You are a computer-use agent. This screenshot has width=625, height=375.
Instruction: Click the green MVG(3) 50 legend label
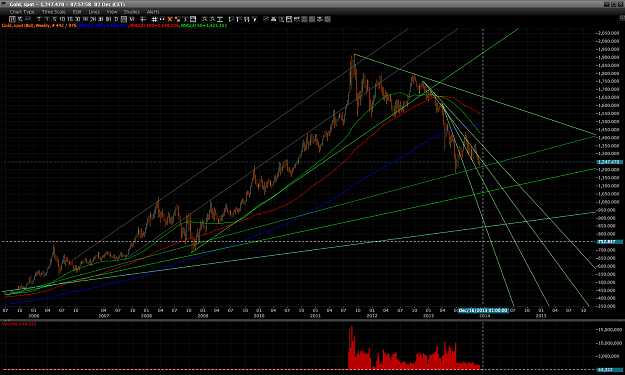[204, 25]
